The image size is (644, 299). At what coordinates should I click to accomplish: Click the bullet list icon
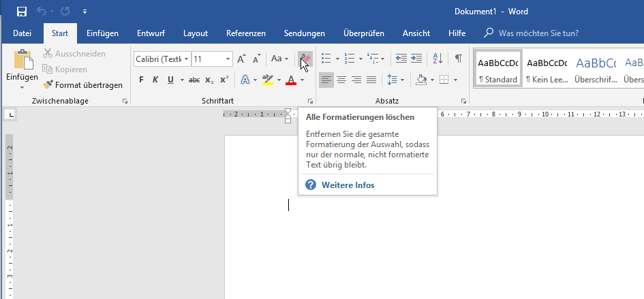pyautogui.click(x=326, y=59)
